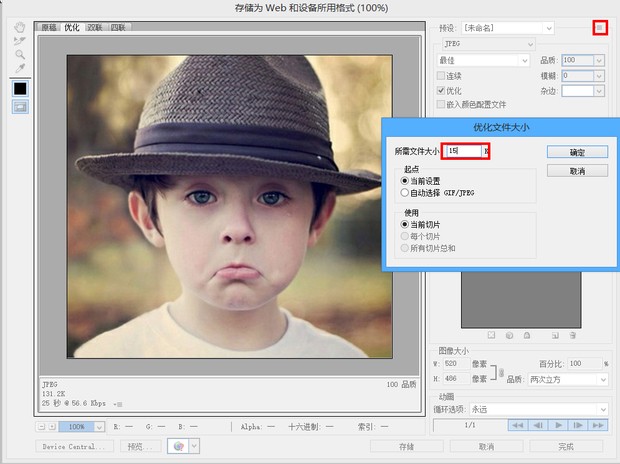Click the browser preview icon

(178, 446)
